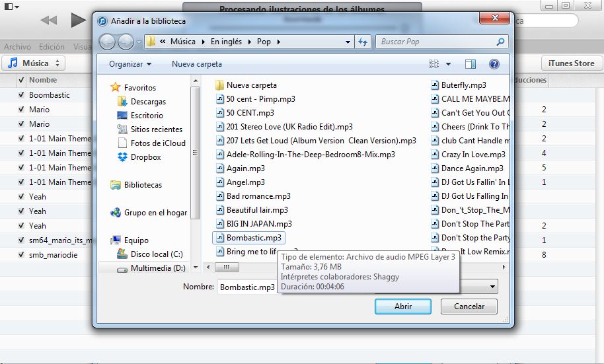The height and width of the screenshot is (364, 604).
Task: Navigate to Música in the breadcrumb
Action: point(182,42)
